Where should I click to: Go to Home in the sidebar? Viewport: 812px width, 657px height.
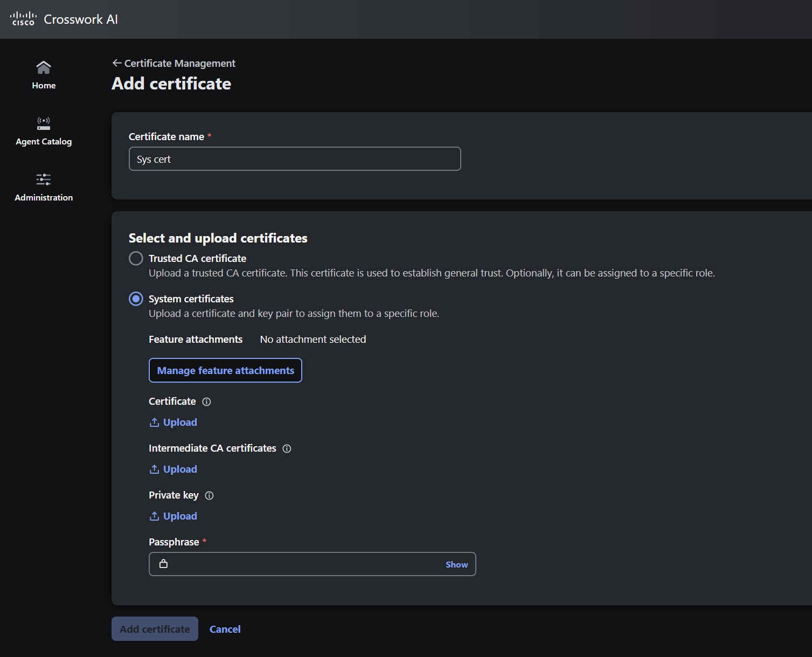click(x=44, y=74)
